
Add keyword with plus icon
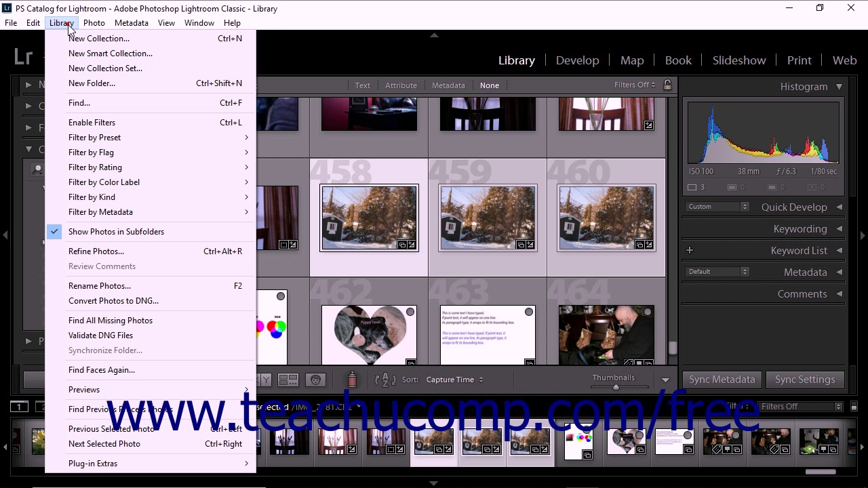point(690,250)
